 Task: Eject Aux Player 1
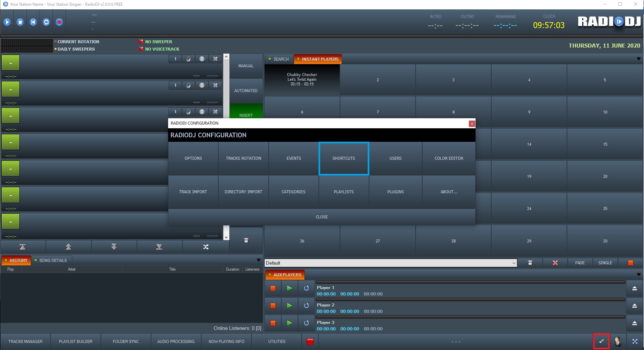634,288
